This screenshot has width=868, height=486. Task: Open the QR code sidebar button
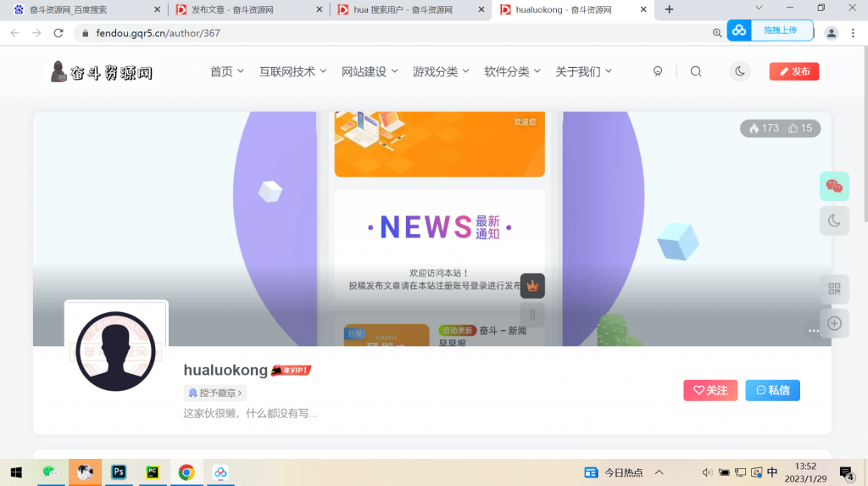pos(834,288)
